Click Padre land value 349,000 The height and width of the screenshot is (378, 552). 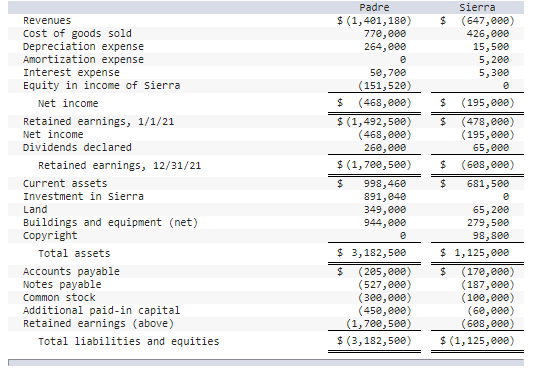385,210
